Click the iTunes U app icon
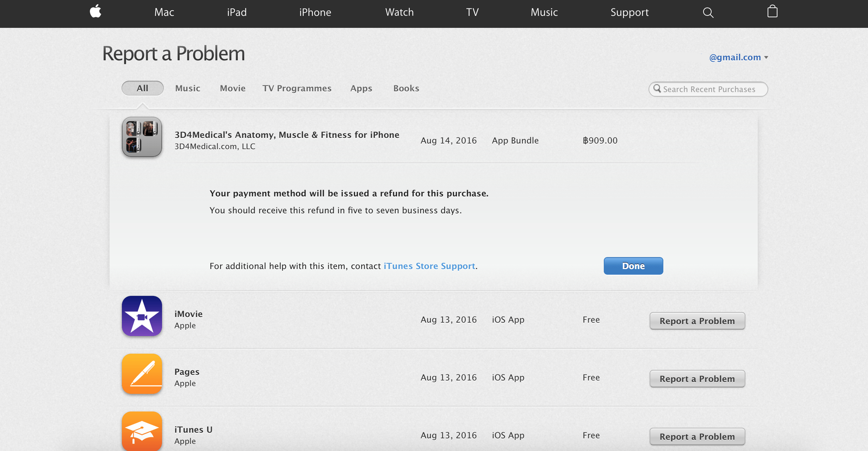The width and height of the screenshot is (868, 451). (142, 432)
